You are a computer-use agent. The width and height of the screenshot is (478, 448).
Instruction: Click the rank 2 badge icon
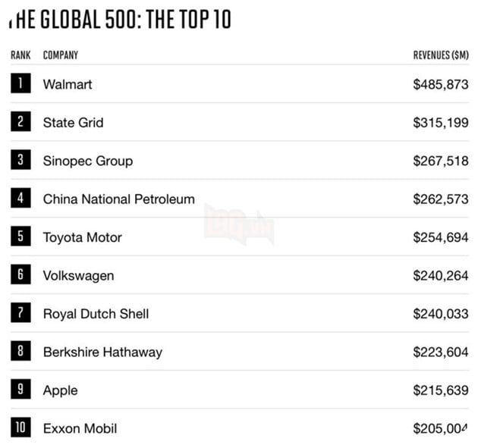20,121
